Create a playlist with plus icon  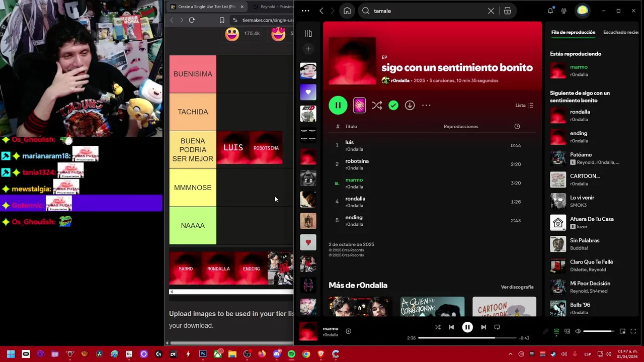point(308,49)
